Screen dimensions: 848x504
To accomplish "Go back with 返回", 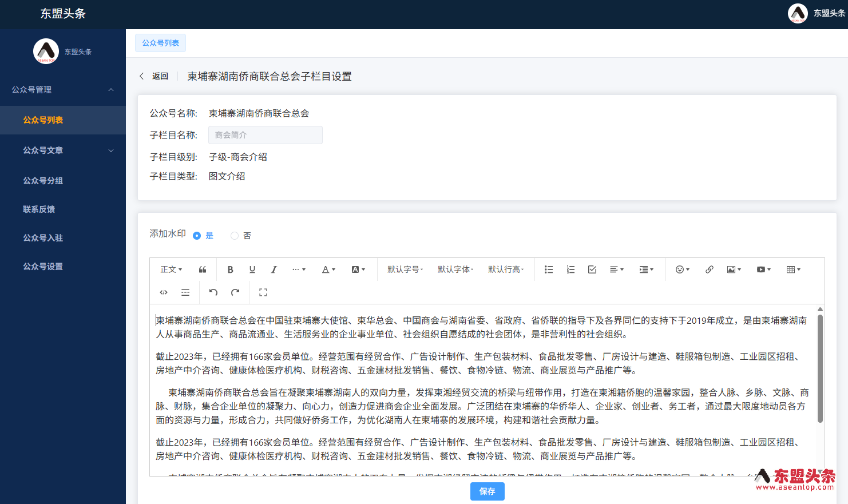I will (160, 76).
